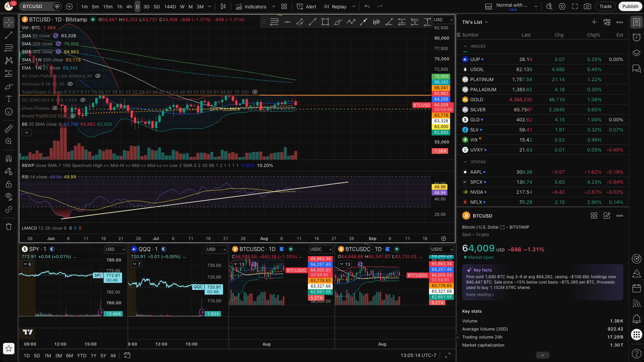Click the BTCUSD symbol search field
Image resolution: width=644 pixels, height=362 pixels.
click(x=36, y=6)
